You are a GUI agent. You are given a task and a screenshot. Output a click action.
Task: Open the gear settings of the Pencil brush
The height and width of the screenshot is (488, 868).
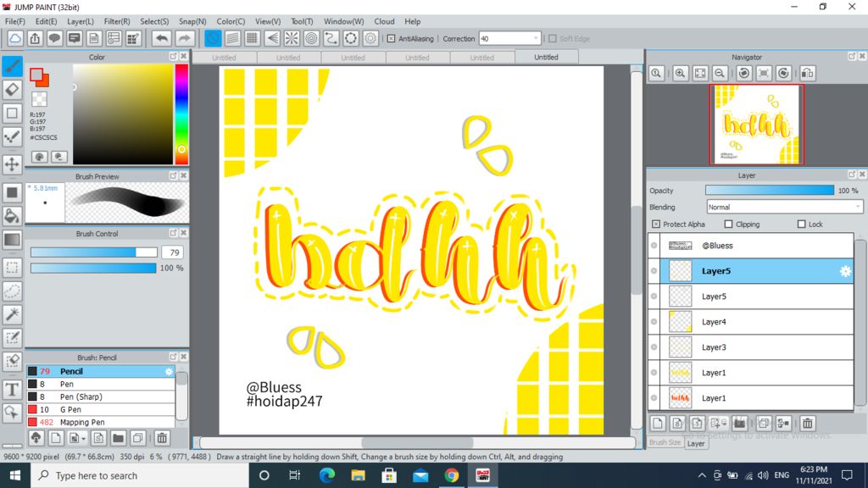[x=169, y=371]
